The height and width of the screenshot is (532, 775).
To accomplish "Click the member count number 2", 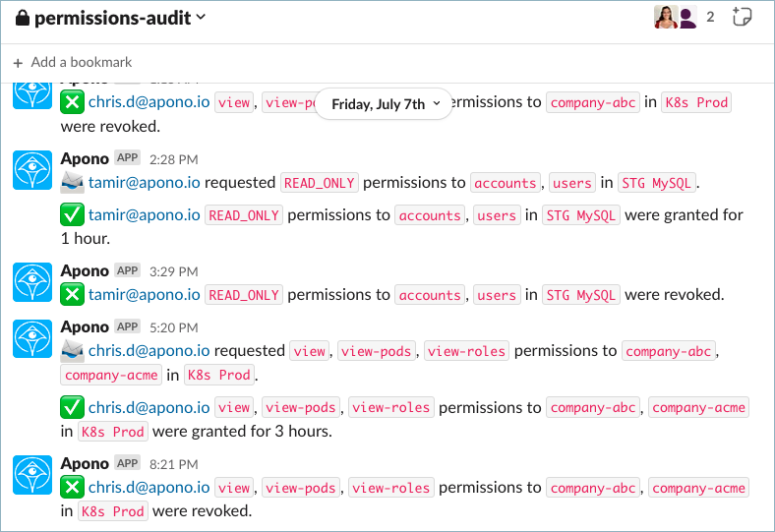I will pyautogui.click(x=710, y=17).
